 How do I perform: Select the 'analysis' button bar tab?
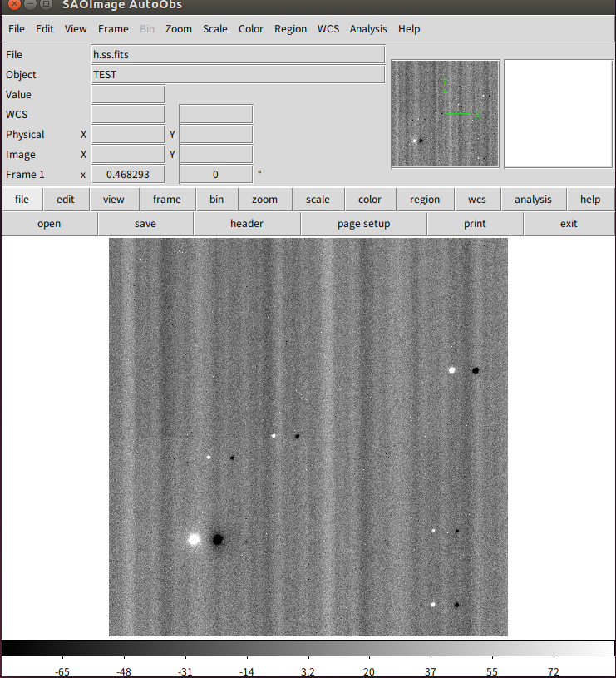(533, 200)
